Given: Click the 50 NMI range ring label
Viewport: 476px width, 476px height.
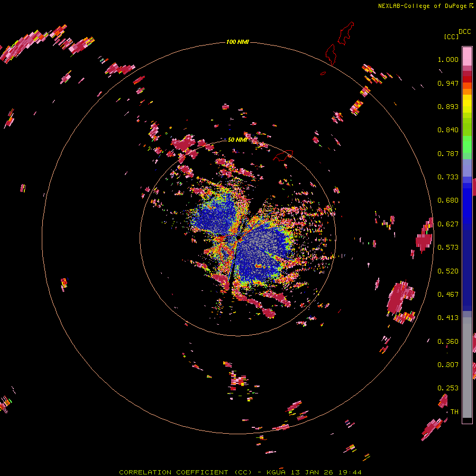Looking at the screenshot, I should pos(237,140).
